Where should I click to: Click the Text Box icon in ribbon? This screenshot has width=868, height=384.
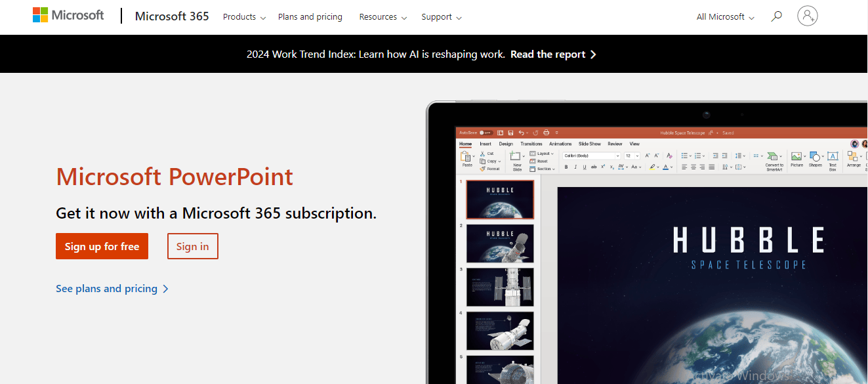point(833,158)
